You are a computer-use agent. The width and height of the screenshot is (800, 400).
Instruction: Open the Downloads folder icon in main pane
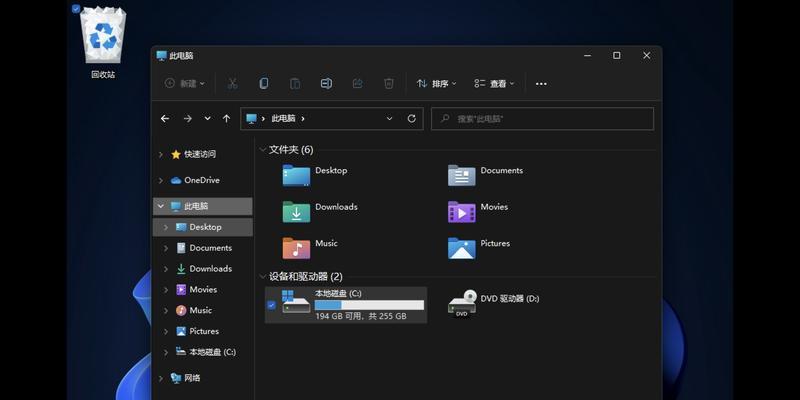[x=296, y=212]
